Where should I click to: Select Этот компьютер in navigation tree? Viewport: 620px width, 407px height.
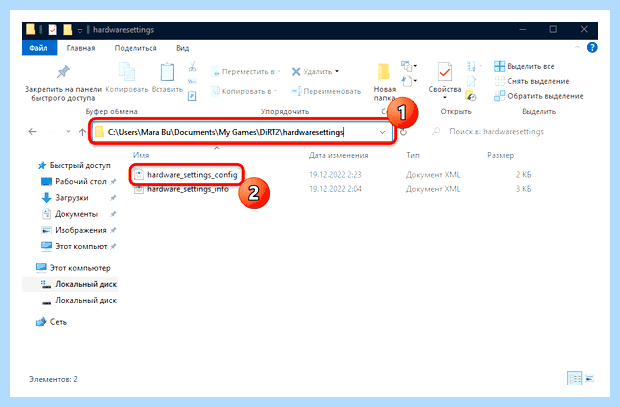click(73, 268)
